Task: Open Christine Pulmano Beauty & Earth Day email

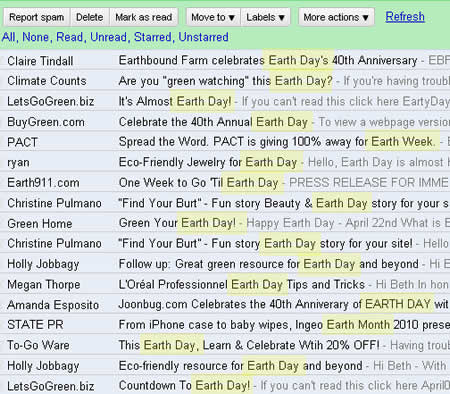Action: (225, 203)
